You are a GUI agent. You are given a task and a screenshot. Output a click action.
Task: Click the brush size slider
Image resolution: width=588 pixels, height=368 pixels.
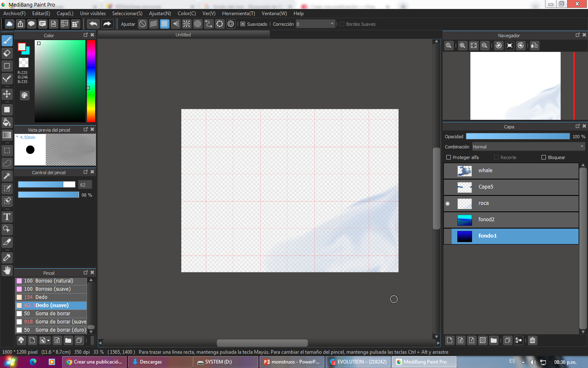[x=47, y=185]
